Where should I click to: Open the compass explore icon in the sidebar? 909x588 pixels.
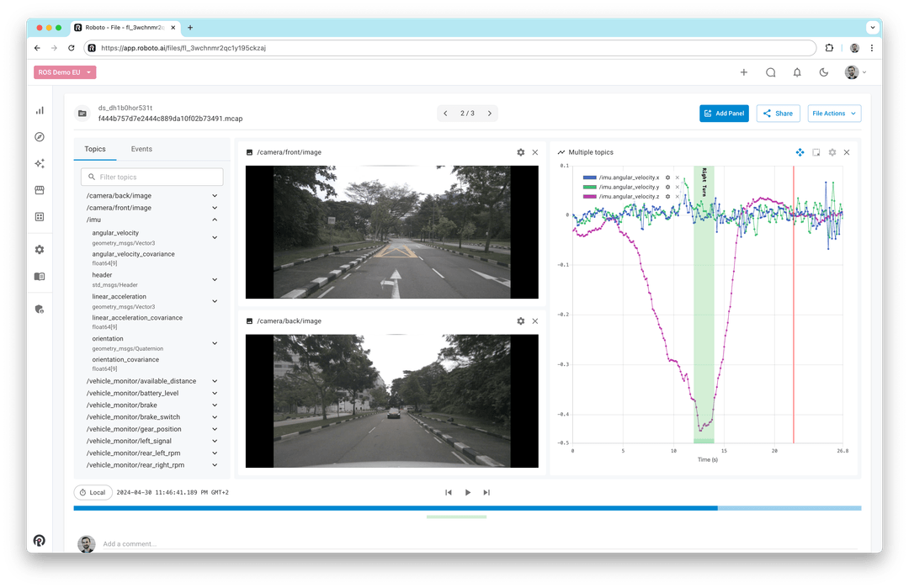[39, 136]
